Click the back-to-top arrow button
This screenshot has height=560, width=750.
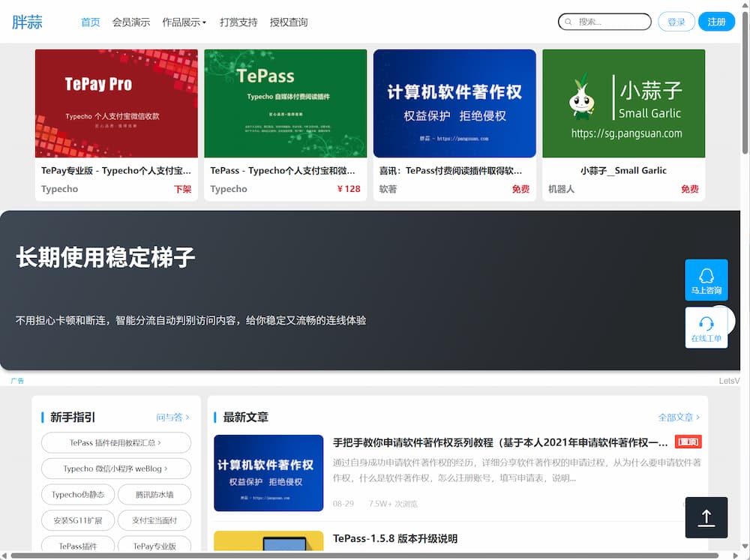(x=706, y=517)
